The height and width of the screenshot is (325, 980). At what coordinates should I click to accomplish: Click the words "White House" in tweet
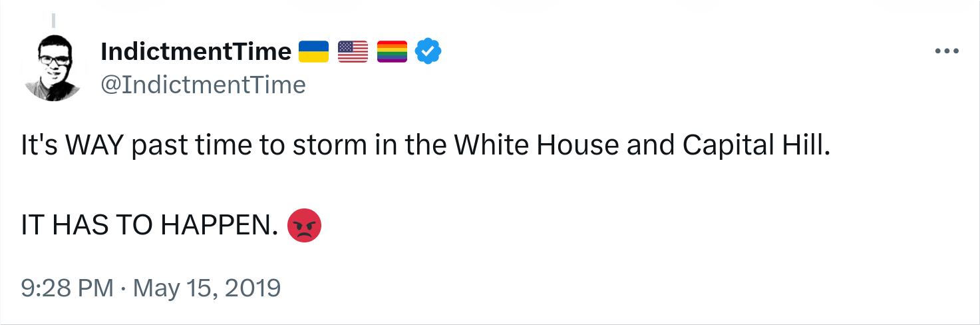537,146
